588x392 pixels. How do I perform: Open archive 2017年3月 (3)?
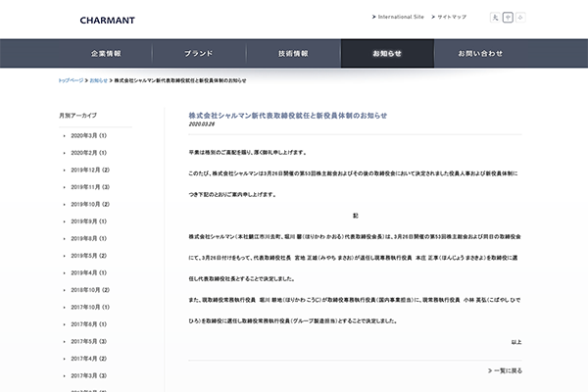[x=89, y=376]
